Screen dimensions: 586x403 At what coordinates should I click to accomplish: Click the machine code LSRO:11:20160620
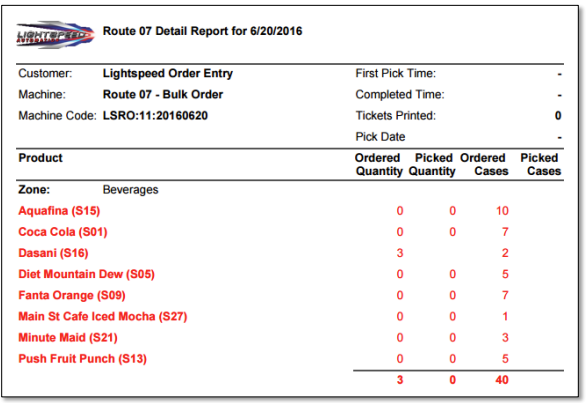(x=155, y=116)
